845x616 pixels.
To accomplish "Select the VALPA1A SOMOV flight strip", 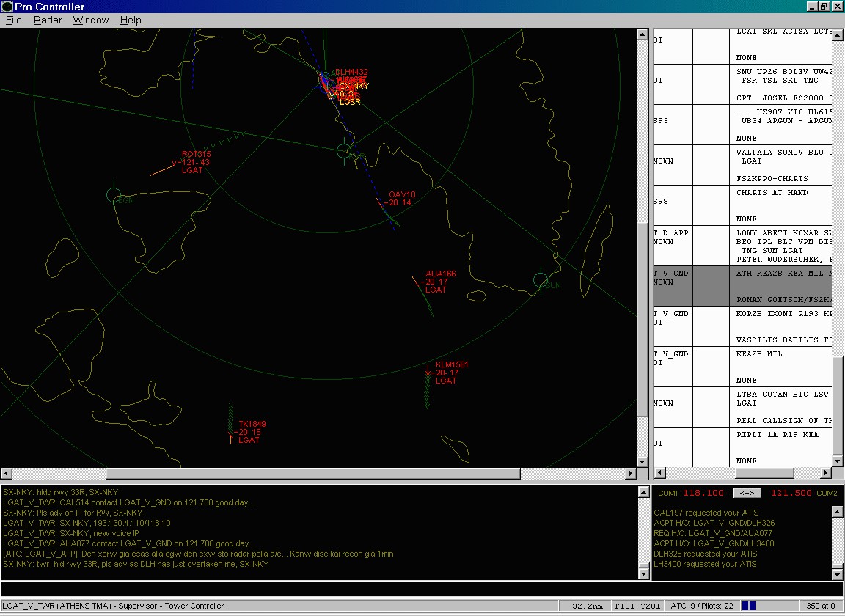I will [743, 165].
